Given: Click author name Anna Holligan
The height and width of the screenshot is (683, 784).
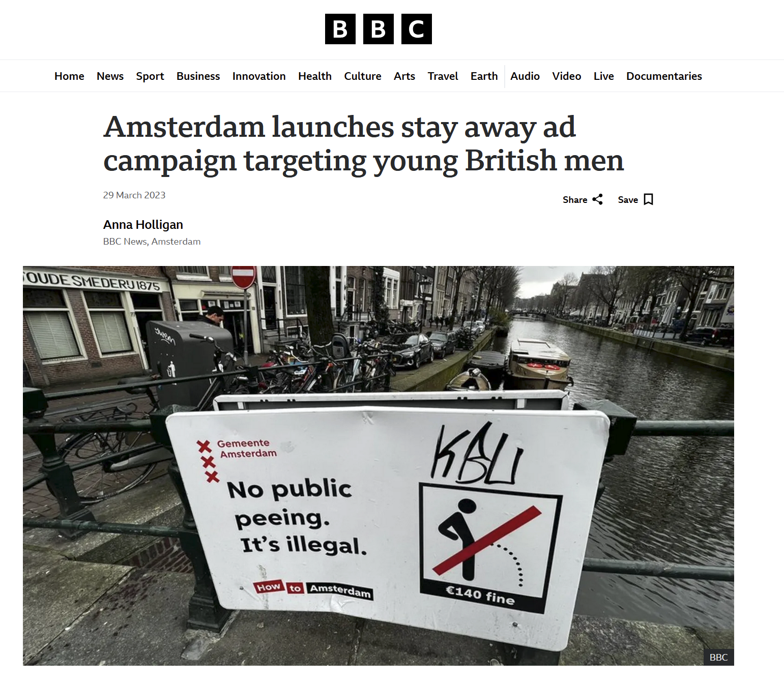Looking at the screenshot, I should tap(143, 225).
